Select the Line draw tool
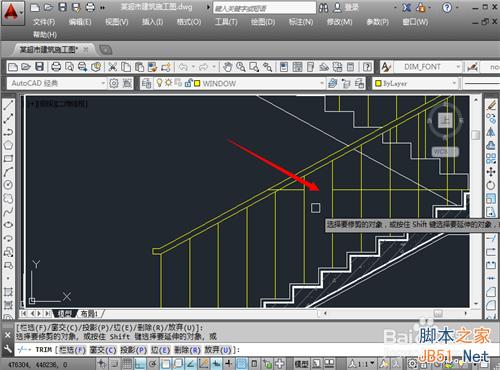500x370 pixels. click(8, 105)
